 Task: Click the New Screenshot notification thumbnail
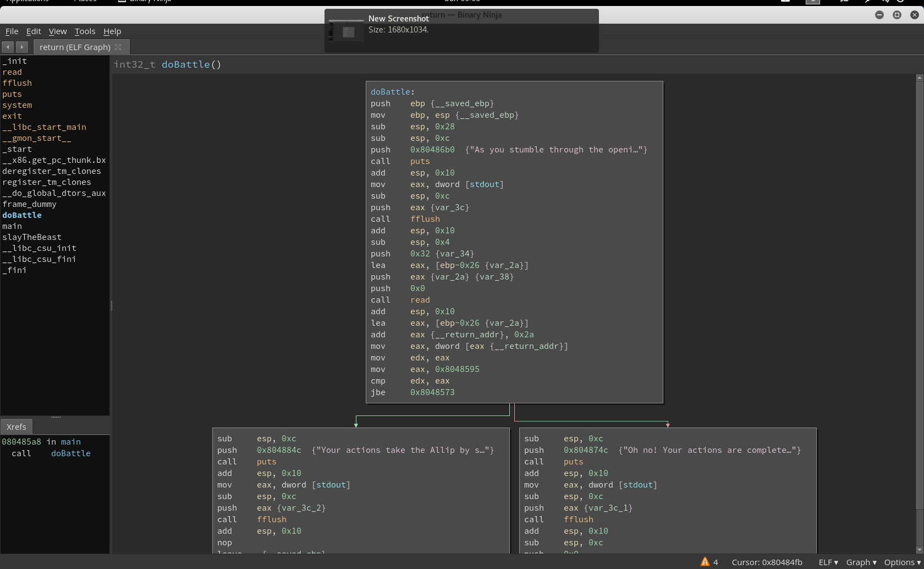(346, 31)
